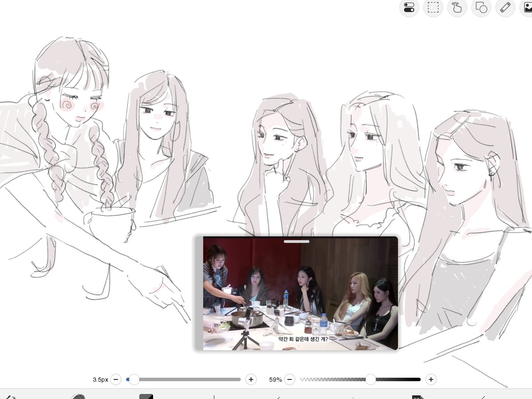The height and width of the screenshot is (399, 532).
Task: Tap the reference window top handle bar
Action: (x=297, y=242)
